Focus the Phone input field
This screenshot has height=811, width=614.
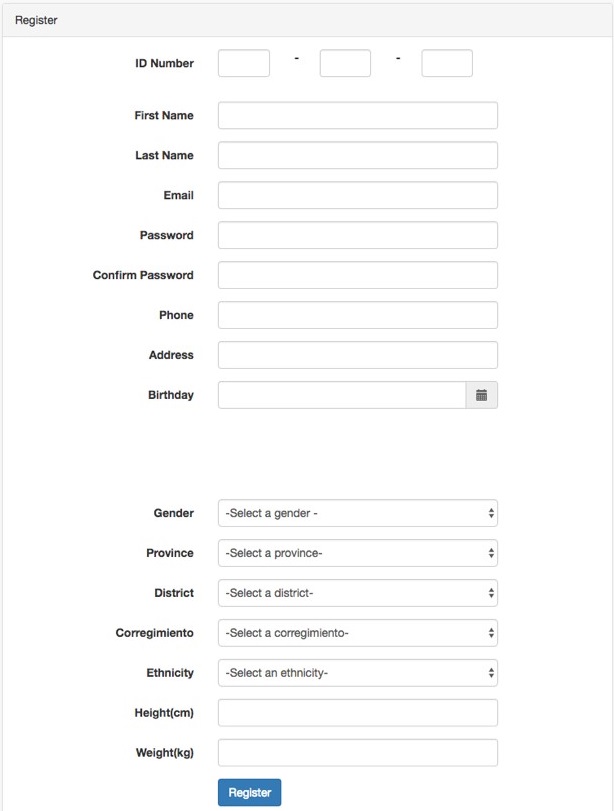point(358,315)
